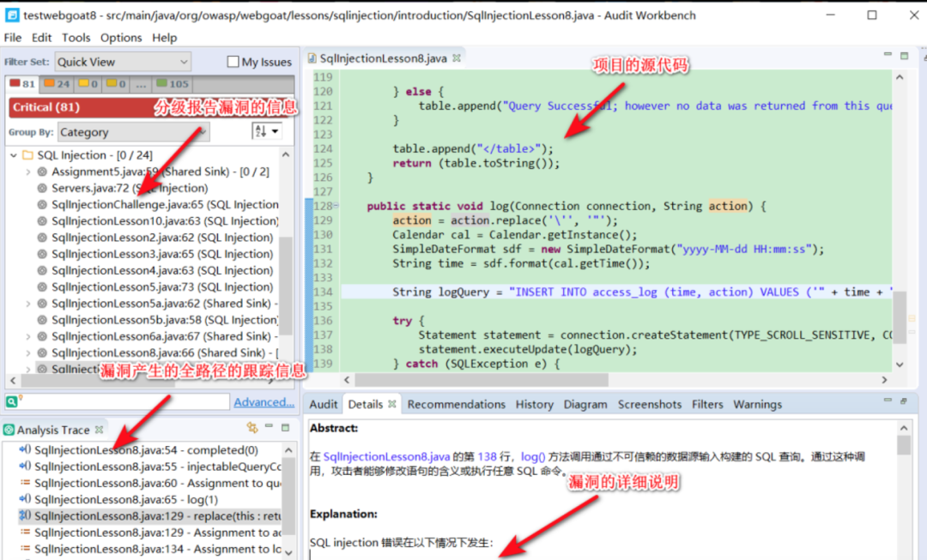Maximize the source code editor pane
927x560 pixels.
[x=904, y=56]
